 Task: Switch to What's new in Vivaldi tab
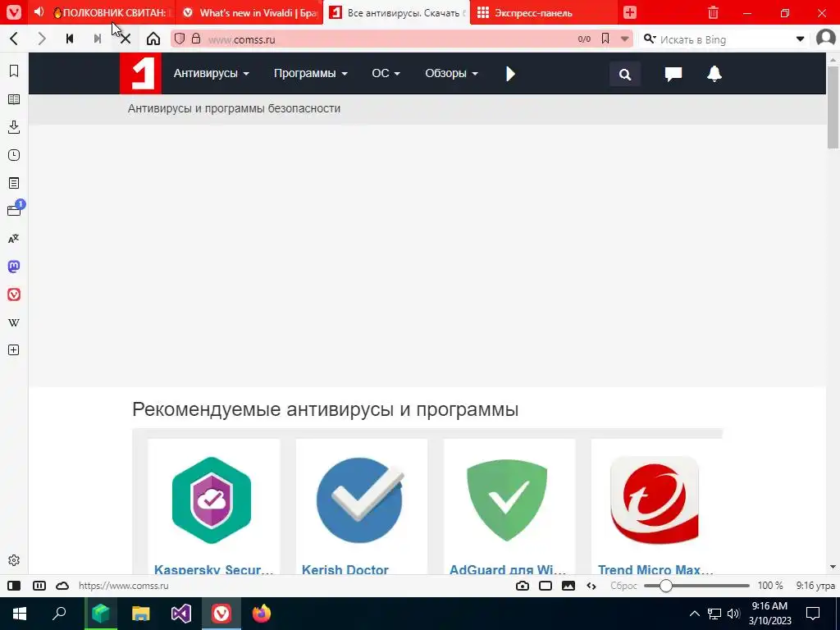pyautogui.click(x=251, y=12)
